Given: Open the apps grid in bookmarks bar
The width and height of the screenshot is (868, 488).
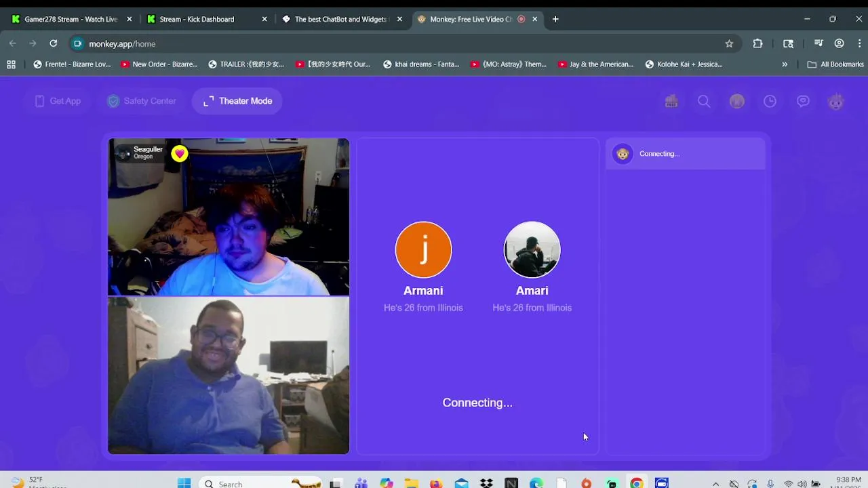Looking at the screenshot, I should [11, 64].
